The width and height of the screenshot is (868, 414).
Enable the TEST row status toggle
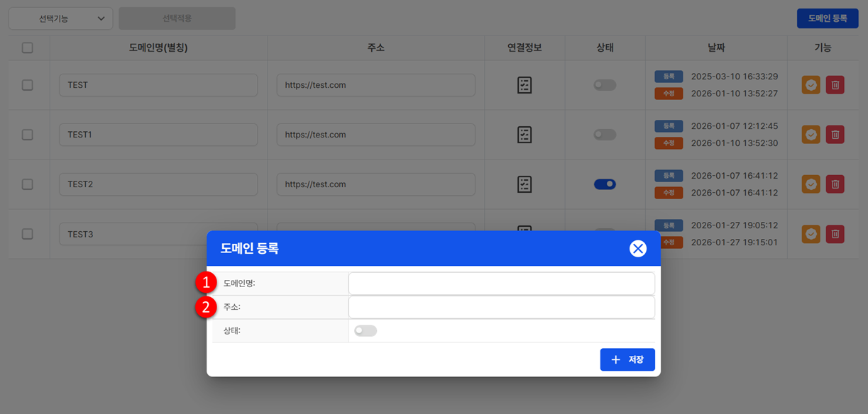pos(605,85)
